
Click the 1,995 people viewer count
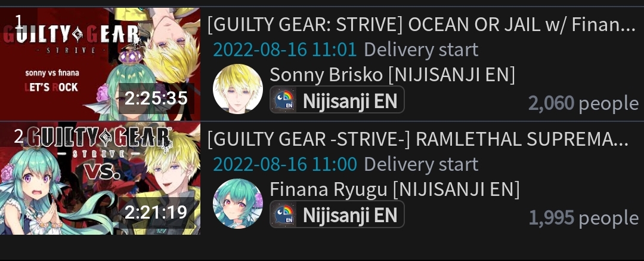click(x=584, y=218)
